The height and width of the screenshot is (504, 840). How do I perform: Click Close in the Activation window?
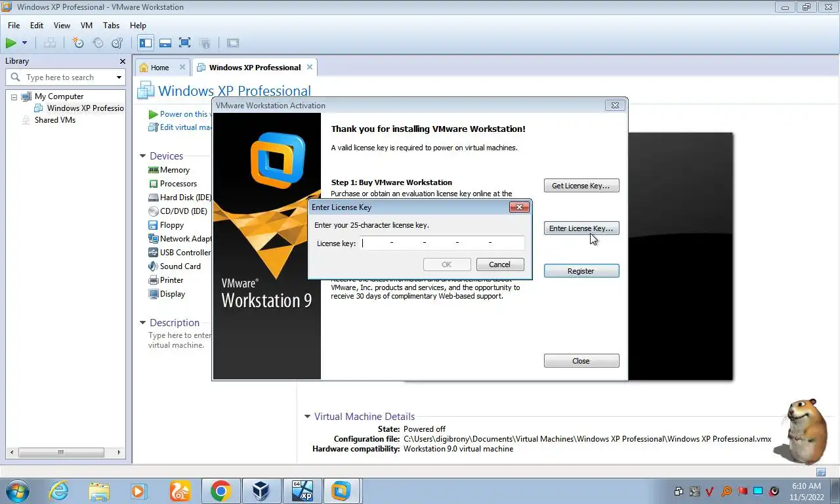click(x=581, y=361)
